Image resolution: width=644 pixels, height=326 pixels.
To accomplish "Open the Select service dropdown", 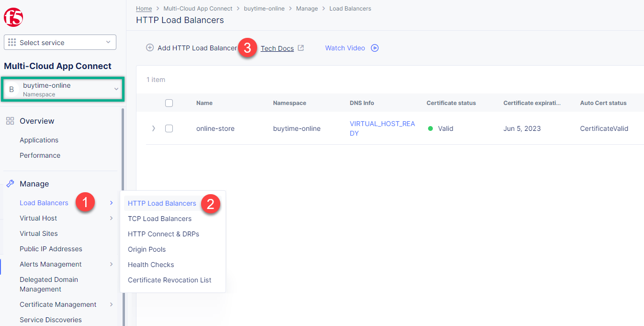I will point(60,42).
